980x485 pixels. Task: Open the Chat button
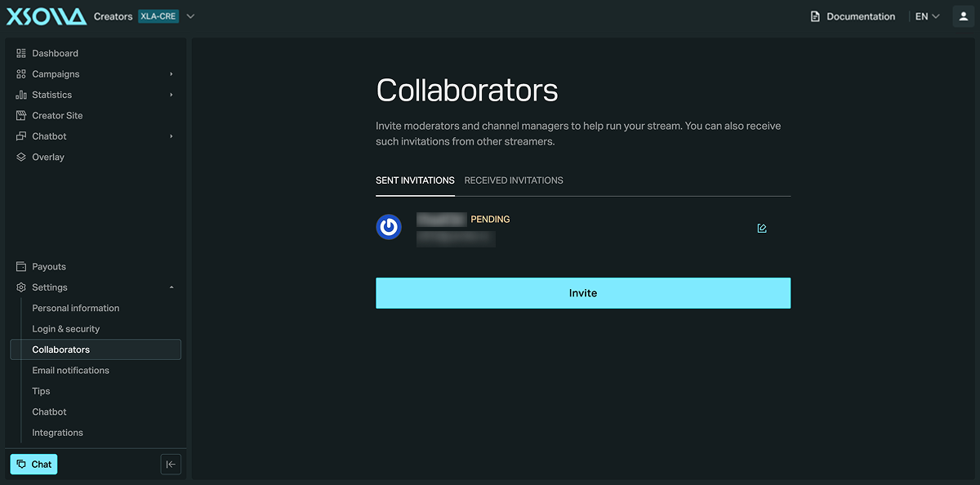33,465
